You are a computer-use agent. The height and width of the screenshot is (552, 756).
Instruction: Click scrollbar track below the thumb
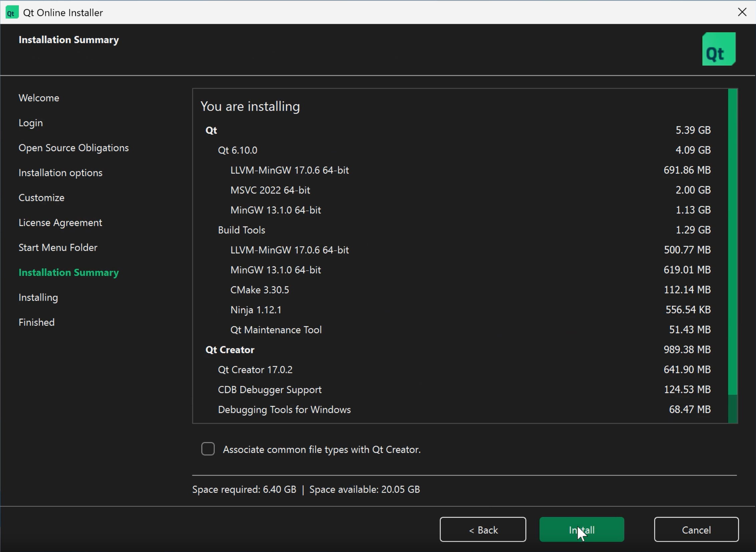tap(733, 409)
